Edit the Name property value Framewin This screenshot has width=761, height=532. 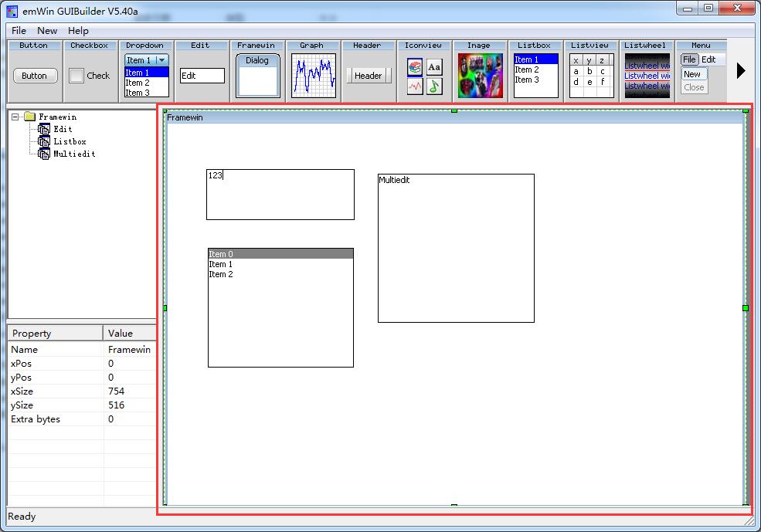[130, 349]
